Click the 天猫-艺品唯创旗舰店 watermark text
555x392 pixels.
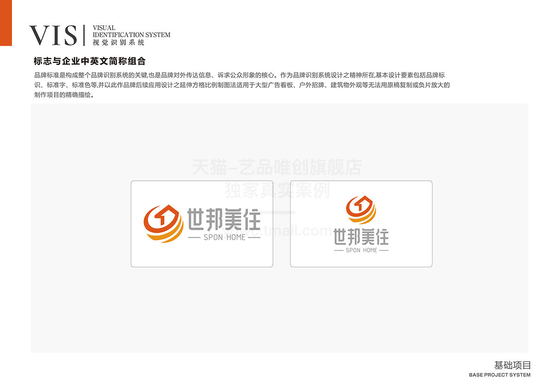(277, 167)
